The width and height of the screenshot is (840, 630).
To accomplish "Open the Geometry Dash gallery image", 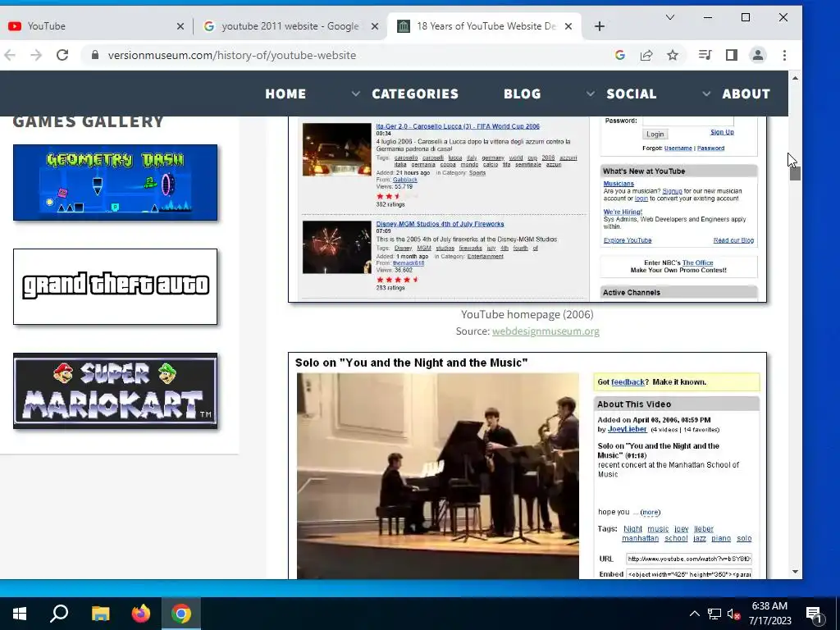I will coord(115,183).
